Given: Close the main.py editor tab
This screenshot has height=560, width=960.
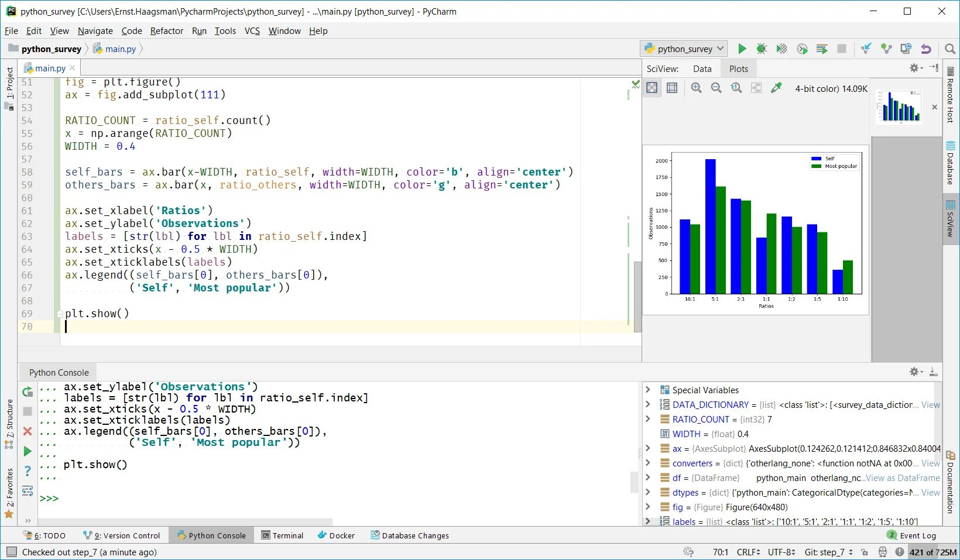Looking at the screenshot, I should pyautogui.click(x=73, y=68).
